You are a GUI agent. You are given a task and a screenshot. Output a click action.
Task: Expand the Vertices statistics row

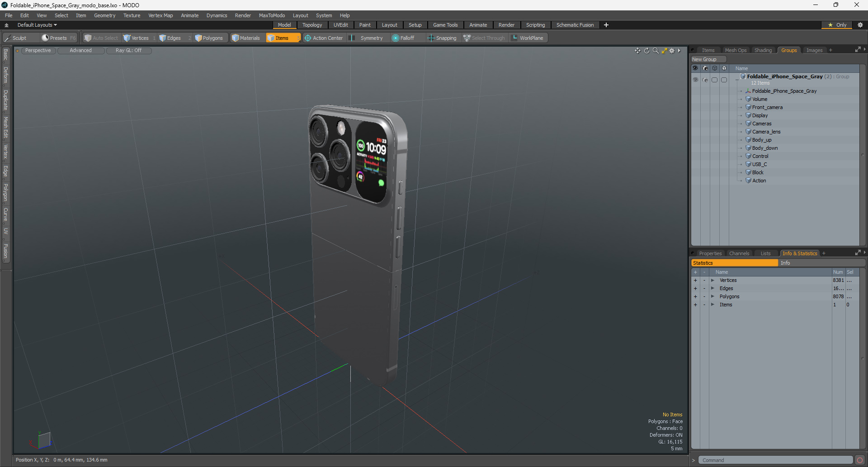[x=712, y=281]
